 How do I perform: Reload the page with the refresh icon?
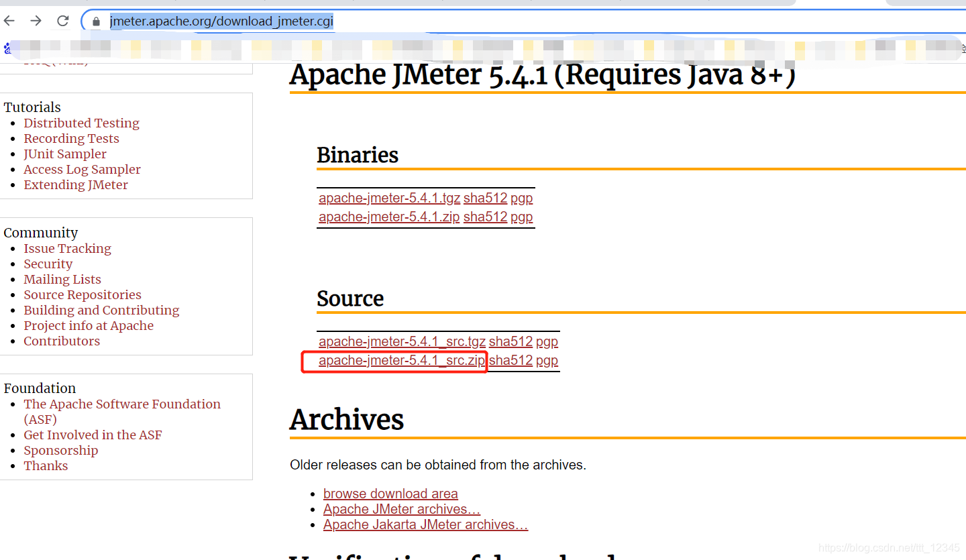point(63,21)
